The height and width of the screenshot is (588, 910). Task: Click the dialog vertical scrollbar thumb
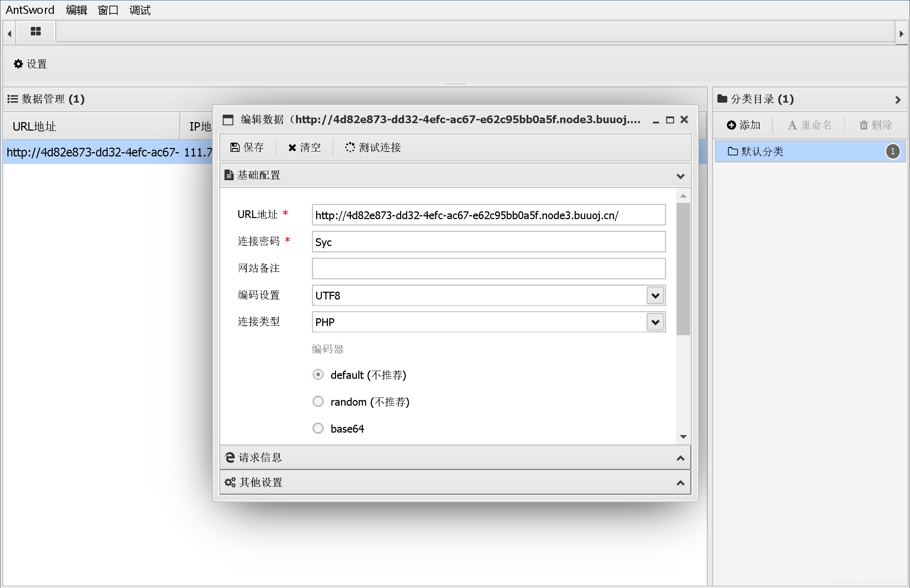683,269
